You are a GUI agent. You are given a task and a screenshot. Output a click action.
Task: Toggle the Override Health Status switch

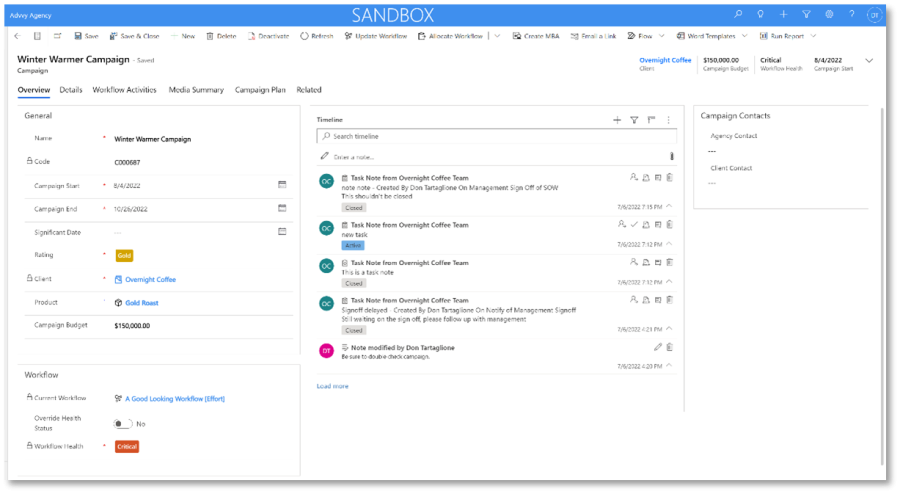pos(123,424)
